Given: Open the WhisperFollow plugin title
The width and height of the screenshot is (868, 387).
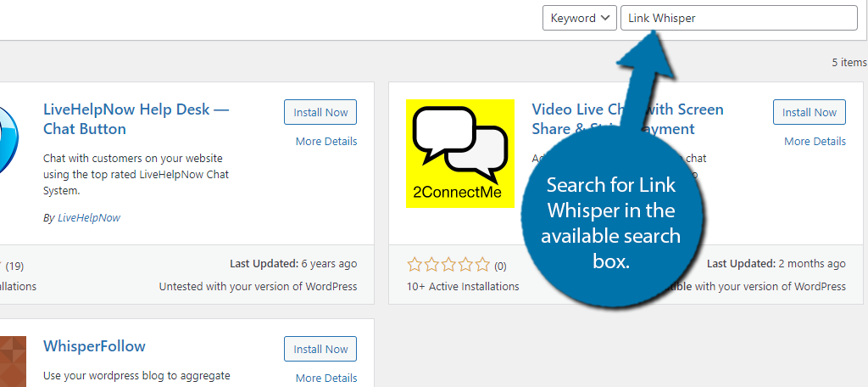Looking at the screenshot, I should (94, 346).
